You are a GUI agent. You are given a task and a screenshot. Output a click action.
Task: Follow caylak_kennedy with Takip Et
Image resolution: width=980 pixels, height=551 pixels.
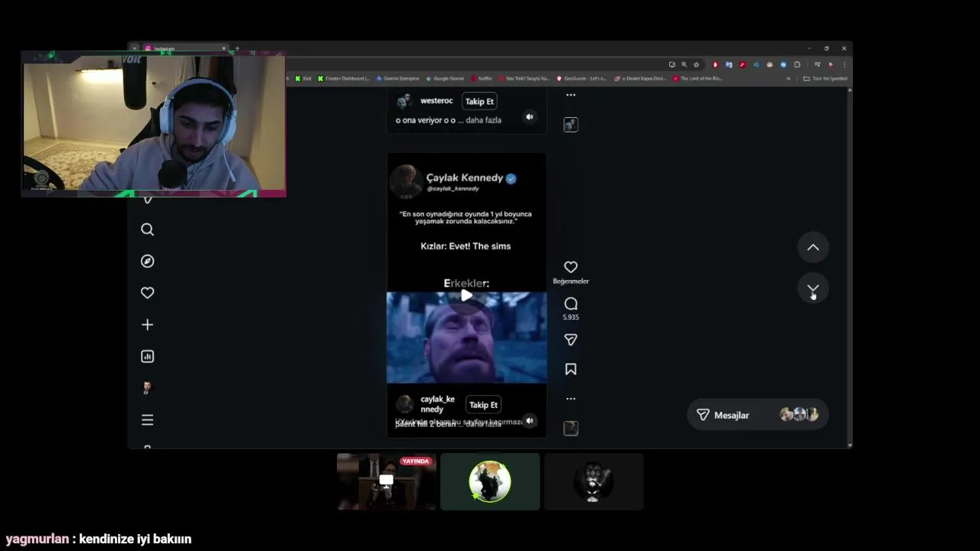tap(483, 405)
